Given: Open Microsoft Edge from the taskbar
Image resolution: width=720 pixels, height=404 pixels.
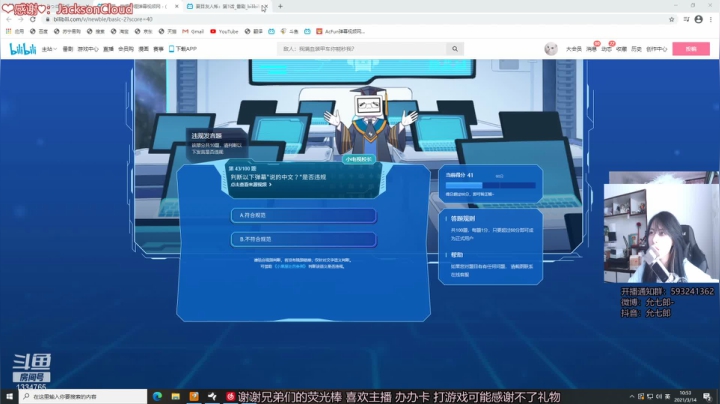Looking at the screenshot, I should [158, 396].
